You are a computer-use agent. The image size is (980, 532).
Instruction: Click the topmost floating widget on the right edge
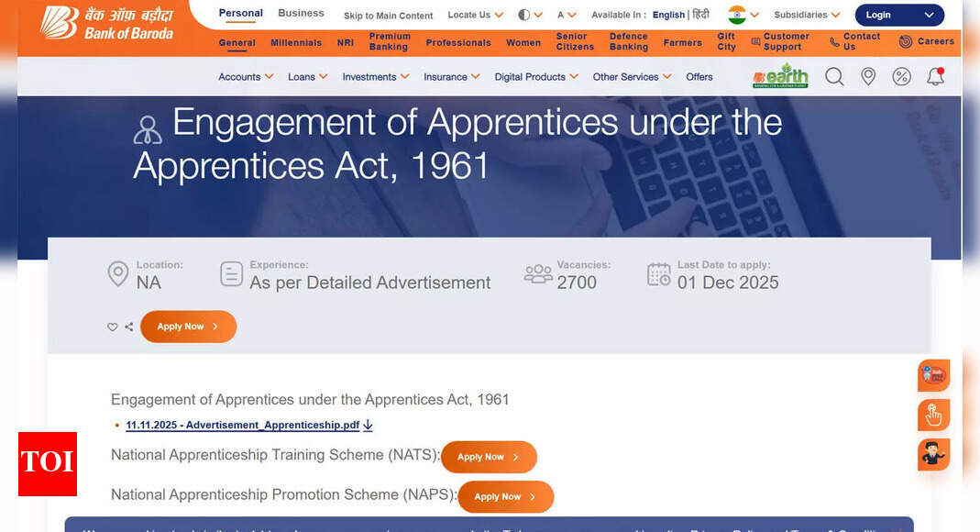pos(933,375)
